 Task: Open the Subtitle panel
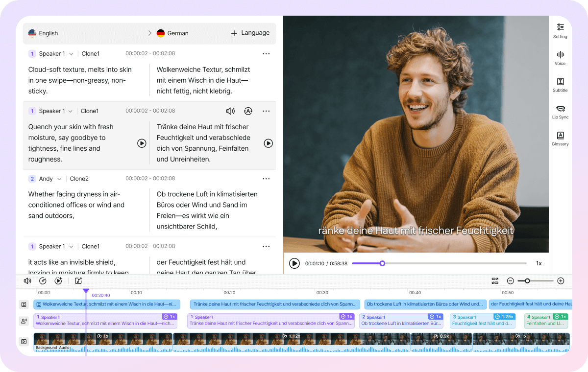pos(560,84)
